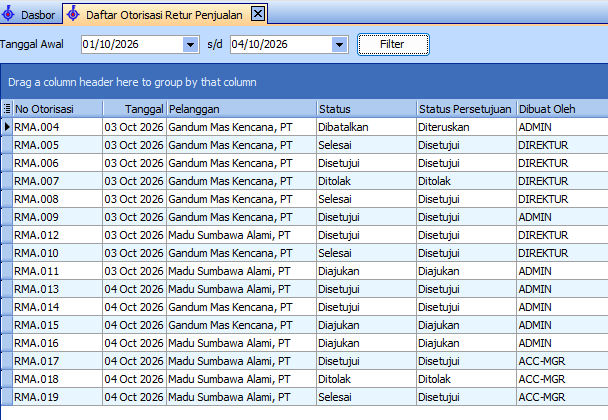This screenshot has height=420, width=608.
Task: Select row RMA.007
Action: pos(305,181)
